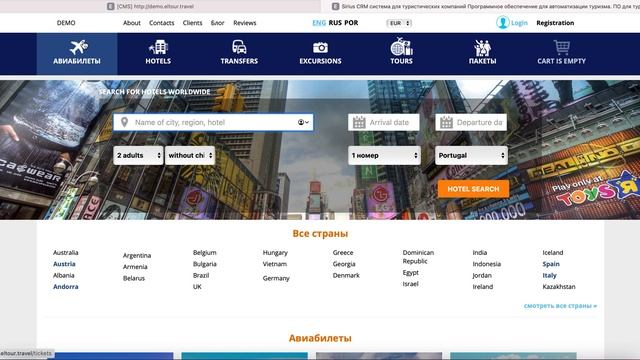
Task: Open the Reviews page
Action: tap(245, 23)
